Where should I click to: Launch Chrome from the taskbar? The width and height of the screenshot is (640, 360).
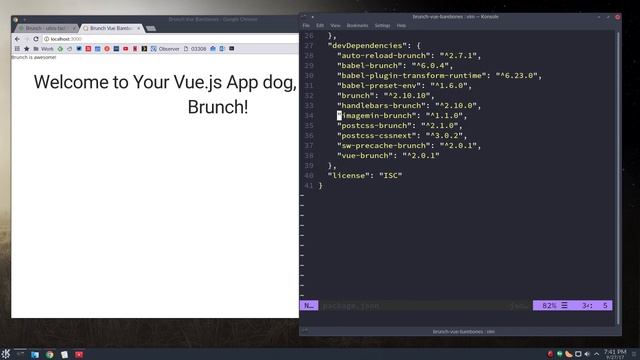pos(50,354)
